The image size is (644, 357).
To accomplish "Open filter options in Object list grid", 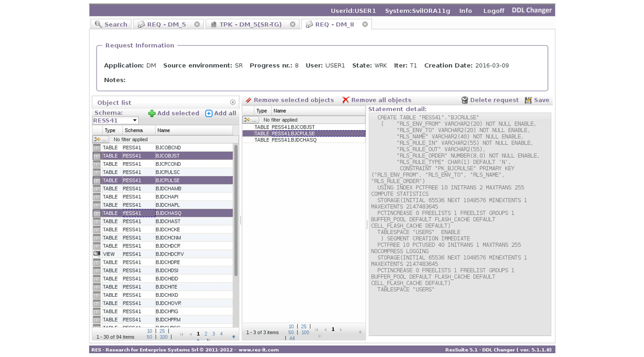I will coord(100,139).
